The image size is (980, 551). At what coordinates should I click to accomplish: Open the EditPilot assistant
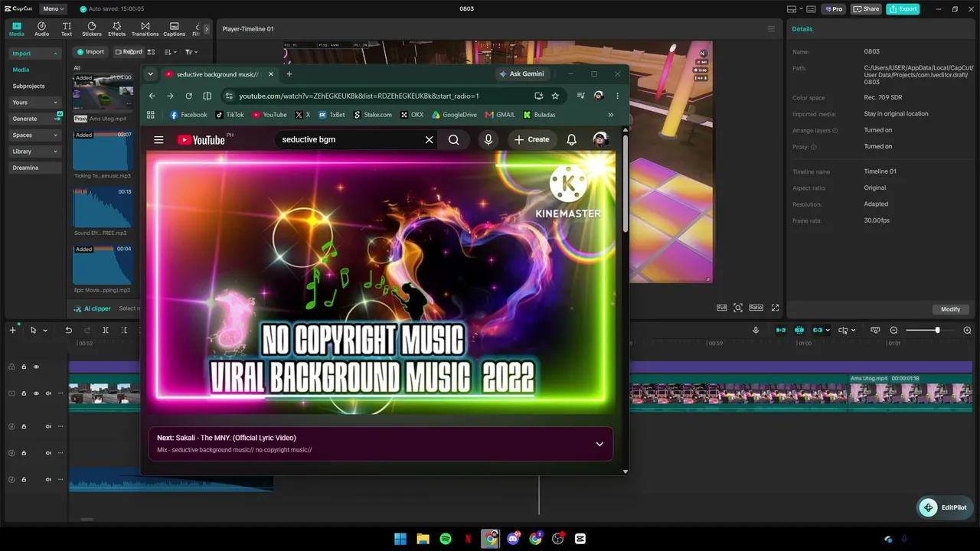click(x=944, y=507)
